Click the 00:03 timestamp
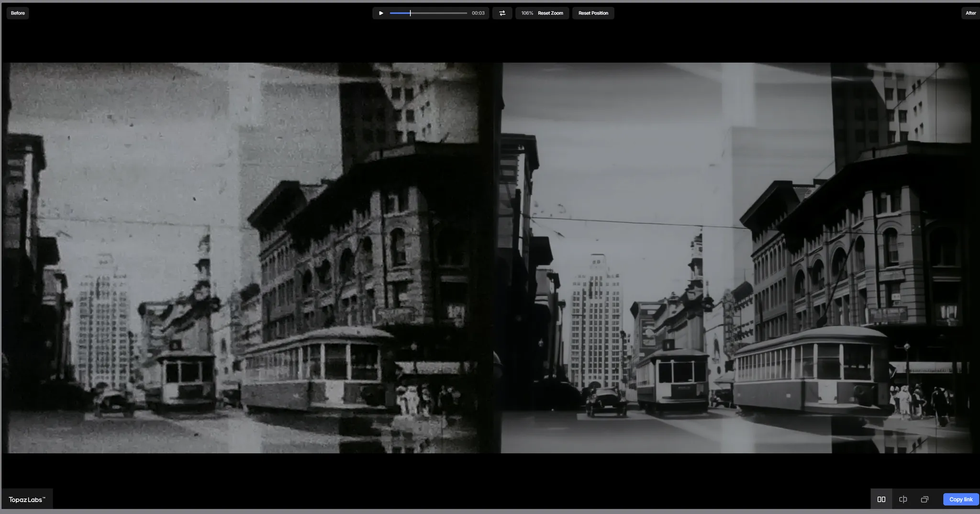The image size is (980, 514). coord(478,13)
